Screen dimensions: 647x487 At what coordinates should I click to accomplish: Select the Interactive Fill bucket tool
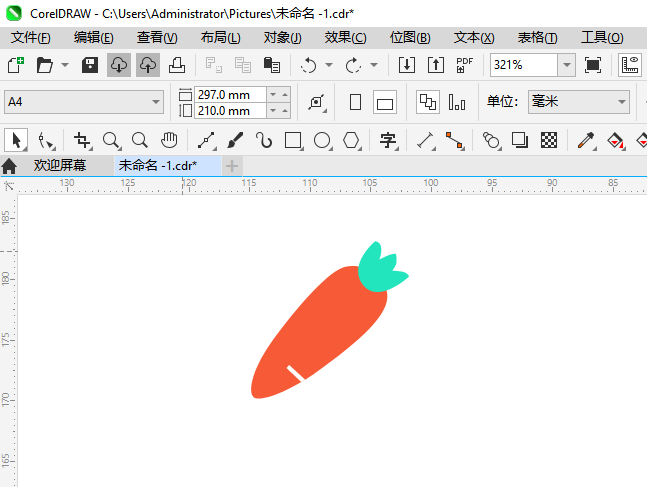[x=615, y=140]
